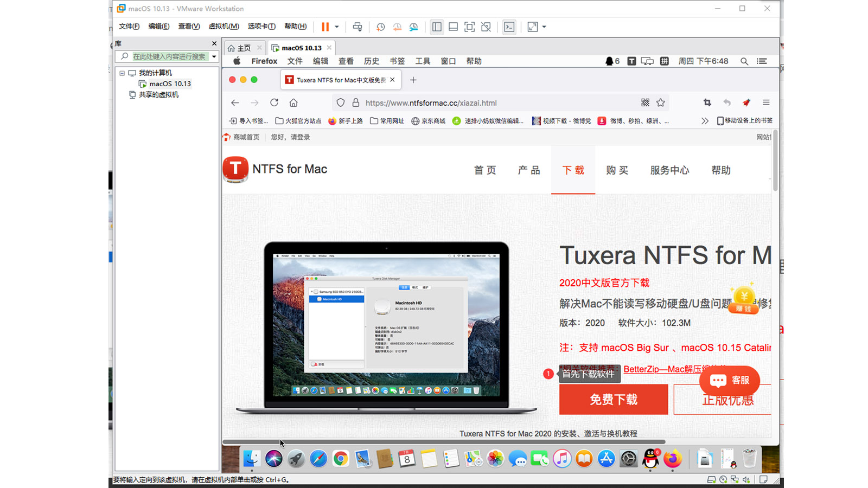The width and height of the screenshot is (868, 488).
Task: Close the Tuxera NTFS for Mac Firefox tab
Action: coord(392,80)
